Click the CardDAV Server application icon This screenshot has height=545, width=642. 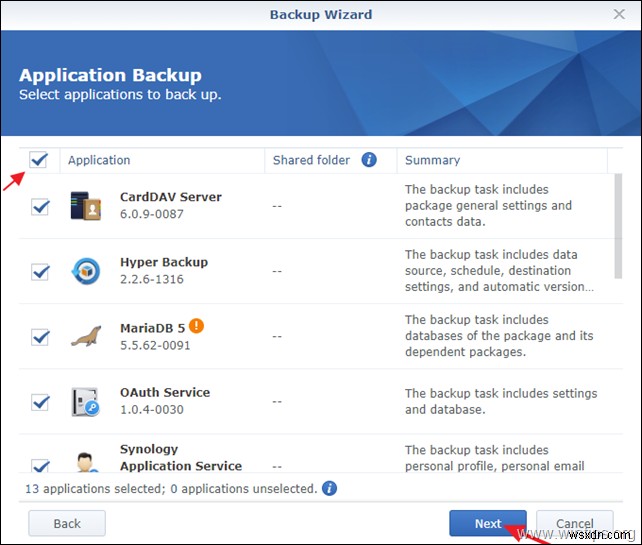pos(86,206)
